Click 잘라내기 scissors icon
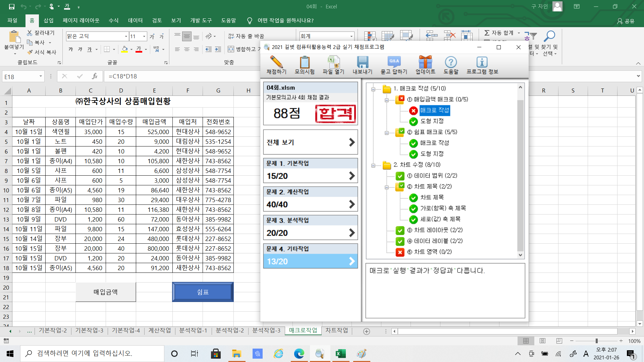 pos(30,33)
